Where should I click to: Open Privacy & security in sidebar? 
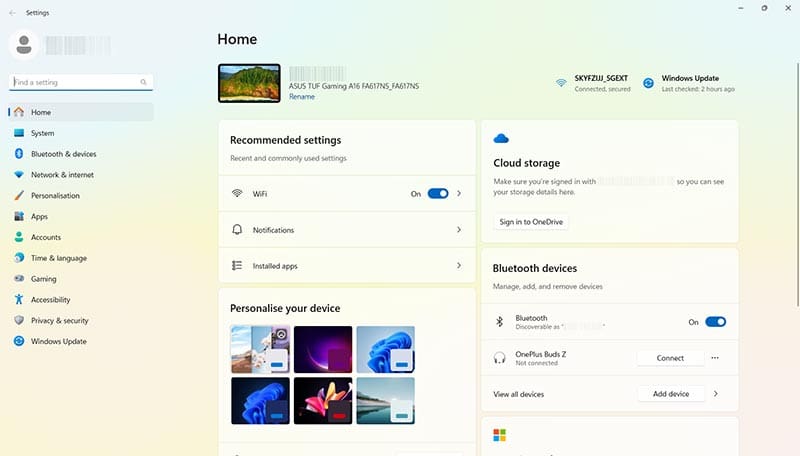[81, 321]
